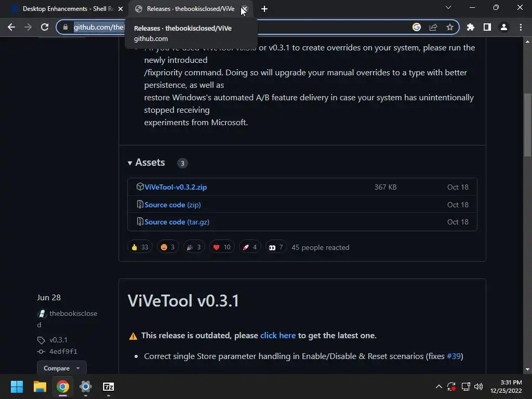532x399 pixels.
Task: Click the Chrome taskbar icon
Action: coord(63,387)
